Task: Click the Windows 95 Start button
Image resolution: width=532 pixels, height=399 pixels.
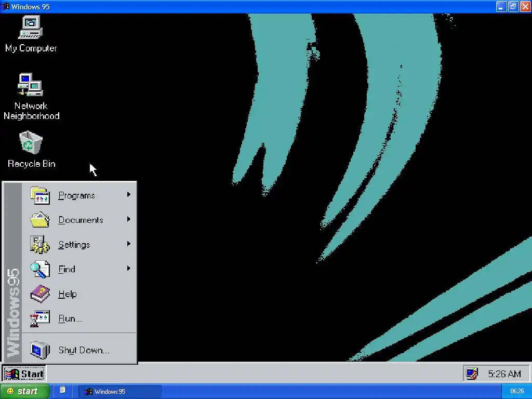Action: click(24, 374)
